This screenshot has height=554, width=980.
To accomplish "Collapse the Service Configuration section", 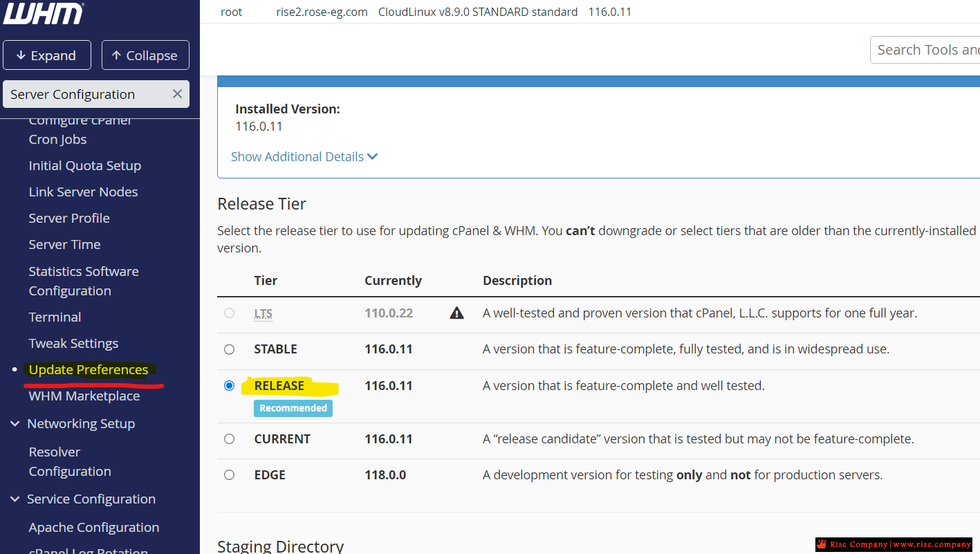I will 15,499.
